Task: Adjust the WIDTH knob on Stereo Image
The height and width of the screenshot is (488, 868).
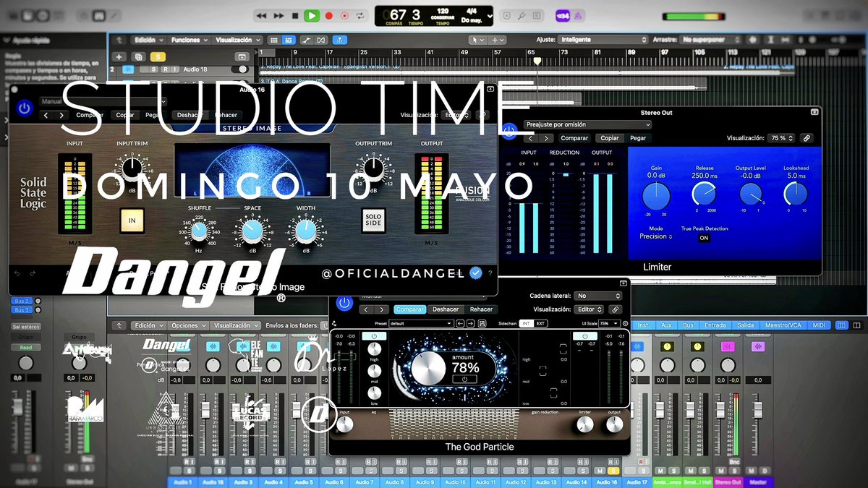Action: click(x=305, y=231)
